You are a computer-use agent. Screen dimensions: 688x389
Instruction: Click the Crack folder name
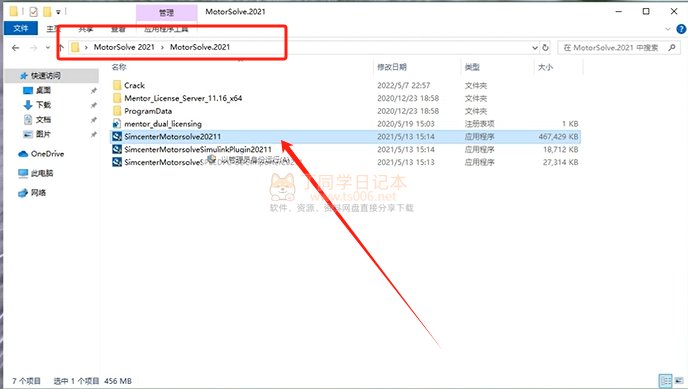[134, 86]
